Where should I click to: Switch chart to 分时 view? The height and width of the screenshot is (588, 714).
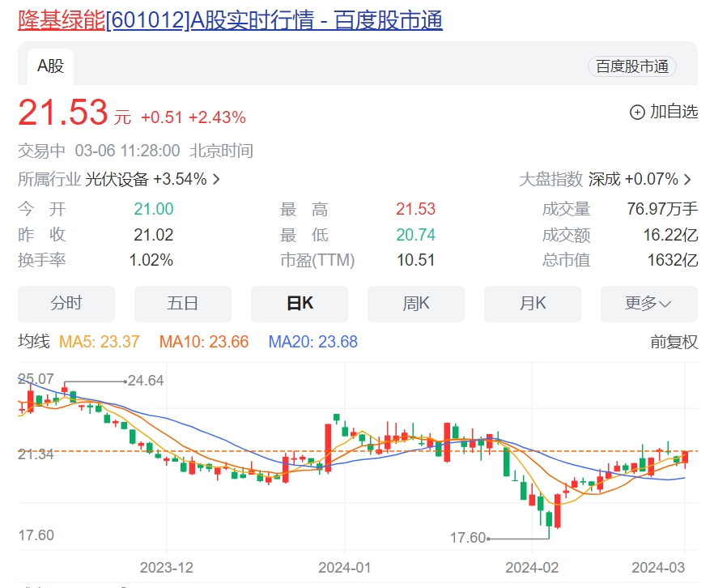[66, 304]
